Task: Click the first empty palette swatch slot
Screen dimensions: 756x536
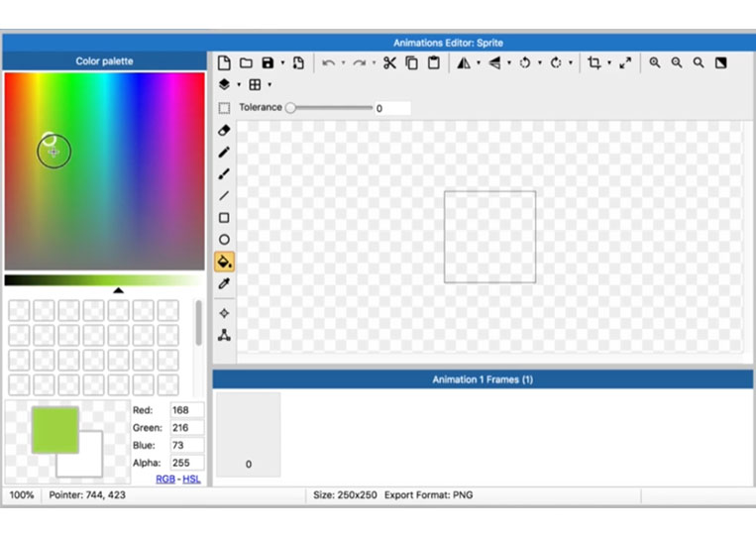Action: [x=19, y=311]
